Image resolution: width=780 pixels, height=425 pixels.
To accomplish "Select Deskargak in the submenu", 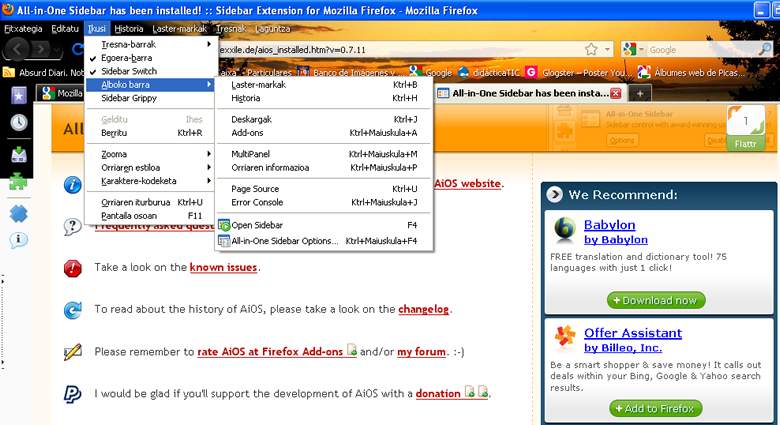I will coord(324,119).
